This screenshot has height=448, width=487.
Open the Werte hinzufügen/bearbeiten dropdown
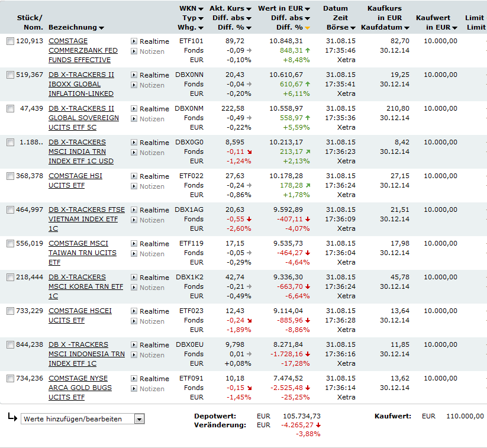[x=83, y=419]
